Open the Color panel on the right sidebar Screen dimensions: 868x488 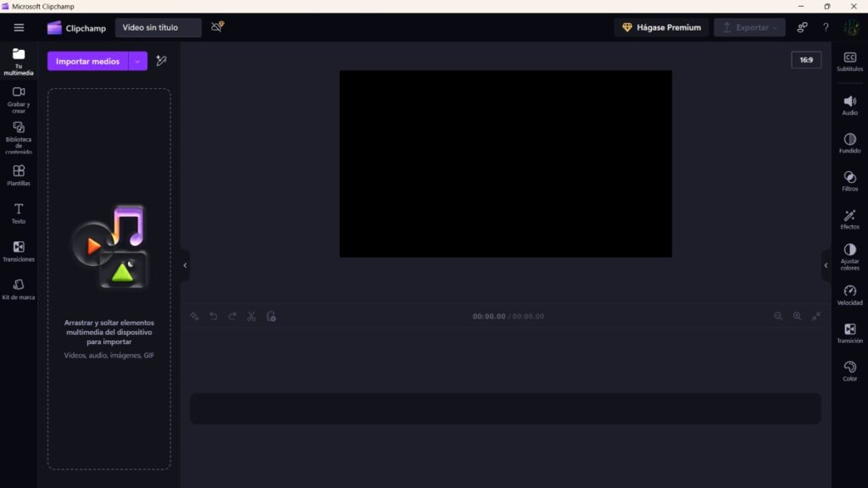click(849, 371)
